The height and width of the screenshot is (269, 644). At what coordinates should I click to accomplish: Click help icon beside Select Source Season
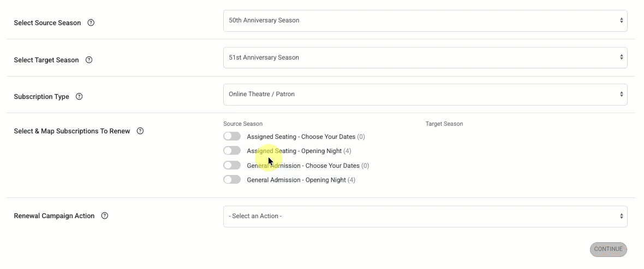tap(91, 22)
